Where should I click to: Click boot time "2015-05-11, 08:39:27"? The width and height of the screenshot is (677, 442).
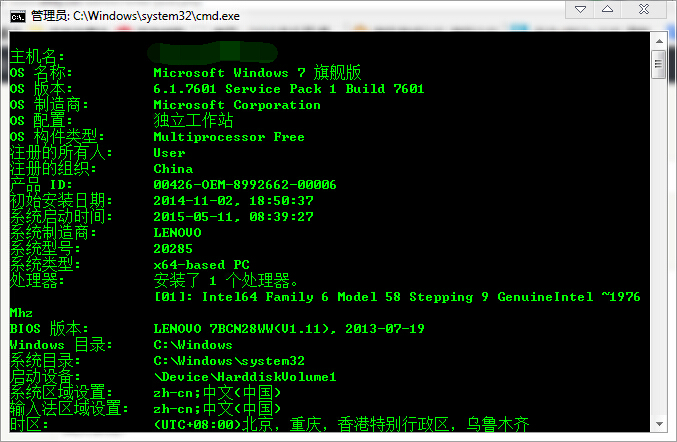coord(233,217)
